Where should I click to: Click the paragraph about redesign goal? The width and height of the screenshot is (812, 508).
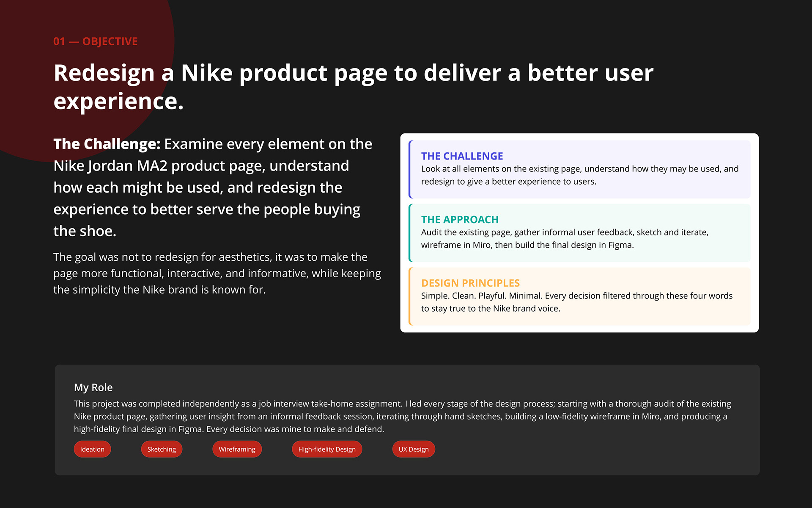(x=217, y=273)
